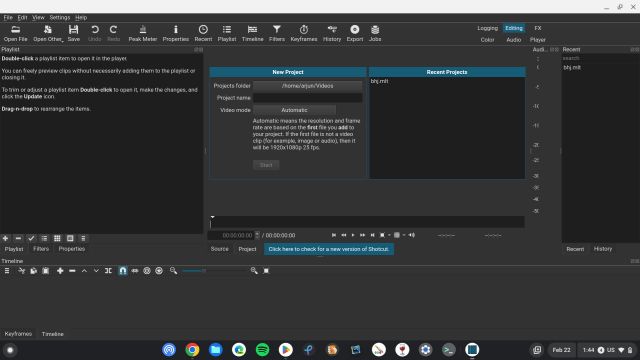Toggle the Timeline panel from toolbar
Viewport: 640px width, 360px height.
point(253,33)
